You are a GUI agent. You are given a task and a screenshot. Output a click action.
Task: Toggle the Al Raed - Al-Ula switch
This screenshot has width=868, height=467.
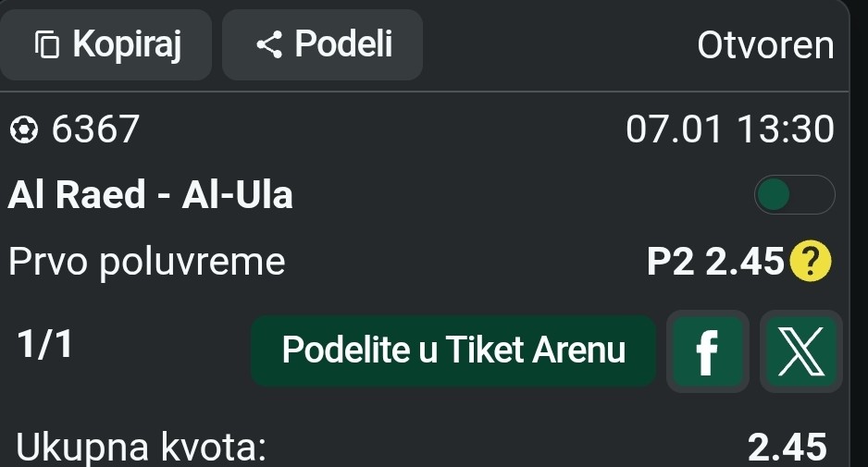click(794, 195)
